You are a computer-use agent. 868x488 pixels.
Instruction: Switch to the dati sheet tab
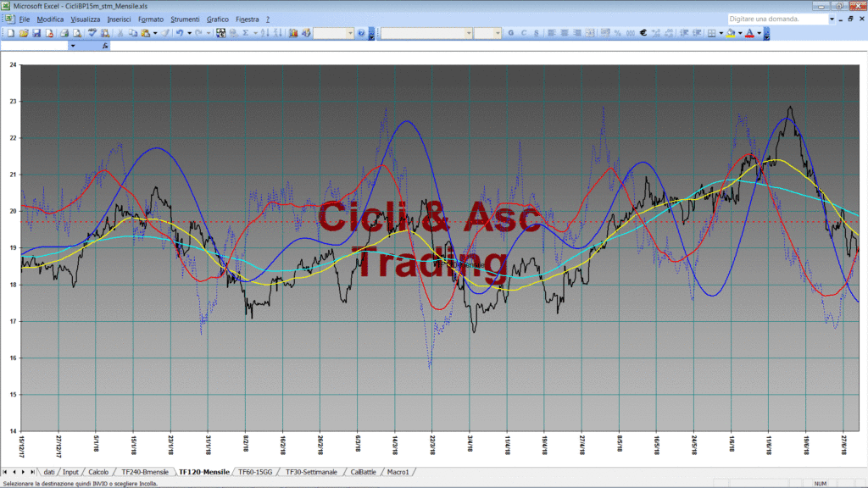[48, 472]
